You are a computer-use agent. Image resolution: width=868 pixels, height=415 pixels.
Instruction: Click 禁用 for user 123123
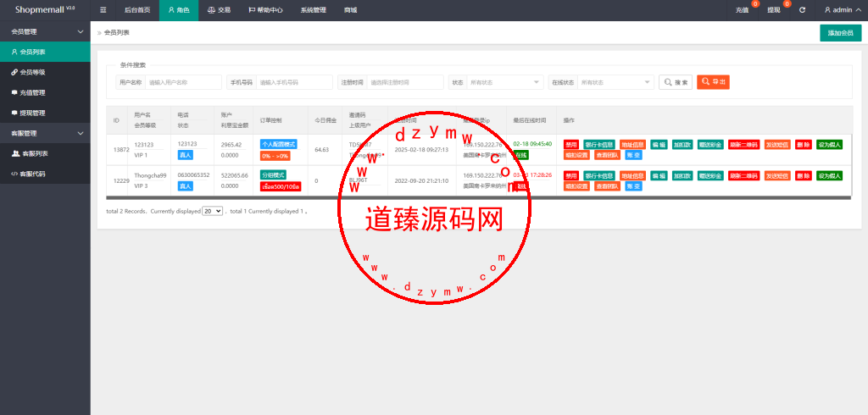pos(571,145)
